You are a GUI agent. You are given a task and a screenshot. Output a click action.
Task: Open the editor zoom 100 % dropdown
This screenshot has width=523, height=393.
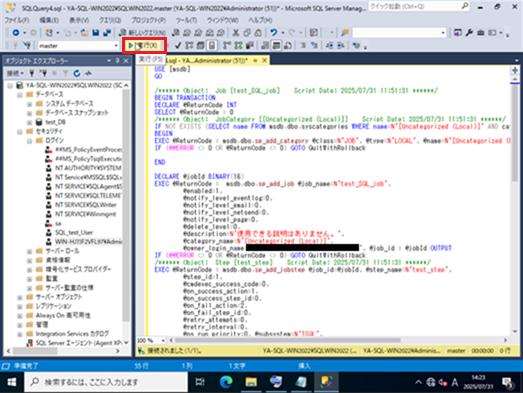pos(163,341)
